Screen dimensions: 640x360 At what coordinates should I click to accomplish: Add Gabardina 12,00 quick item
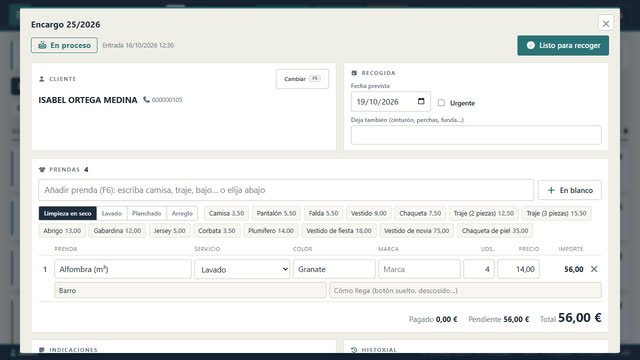tap(117, 231)
